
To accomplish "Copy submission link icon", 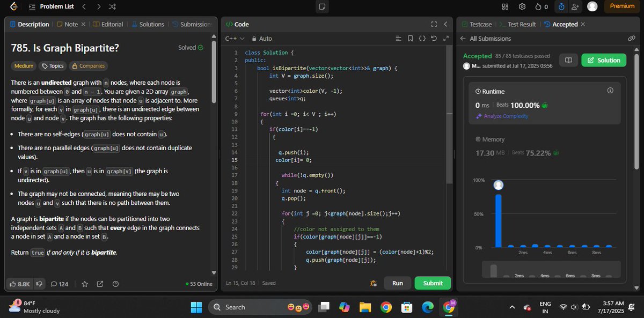I will [632, 39].
